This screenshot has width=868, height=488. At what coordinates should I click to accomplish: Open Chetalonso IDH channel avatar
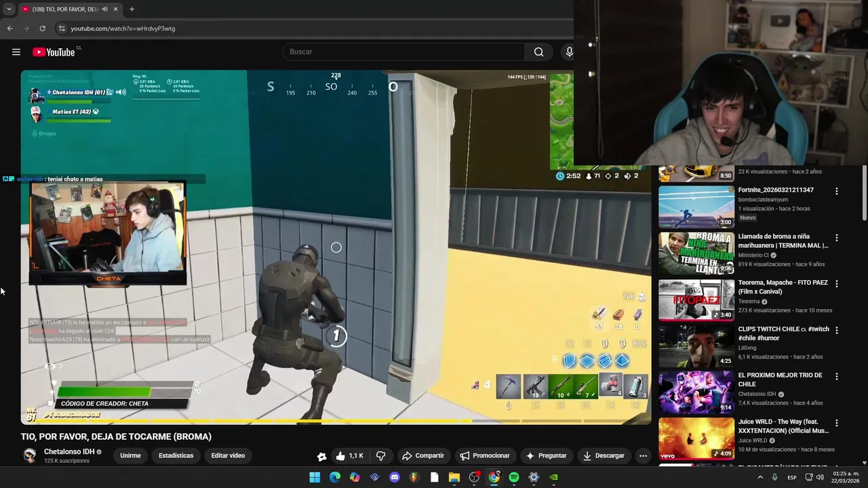[29, 455]
